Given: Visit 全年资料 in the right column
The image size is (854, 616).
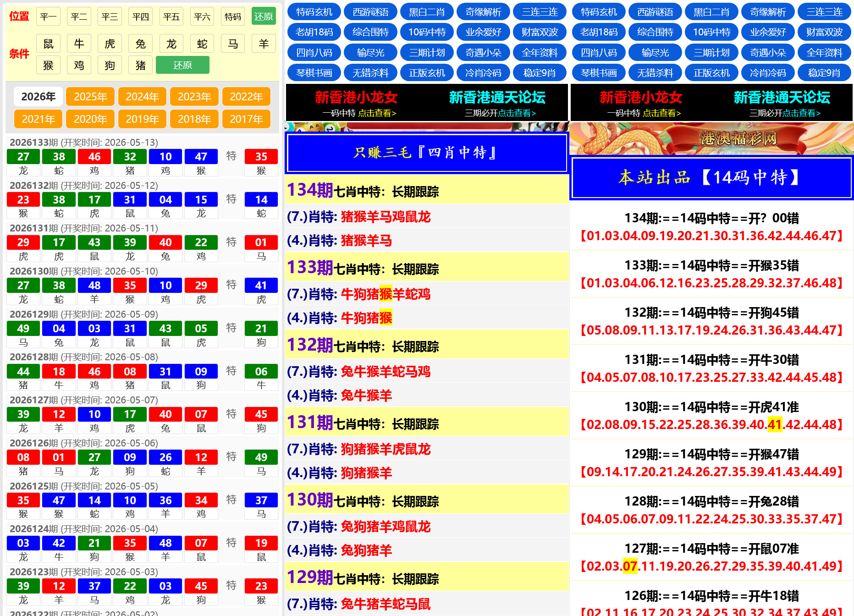Looking at the screenshot, I should pyautogui.click(x=824, y=53).
